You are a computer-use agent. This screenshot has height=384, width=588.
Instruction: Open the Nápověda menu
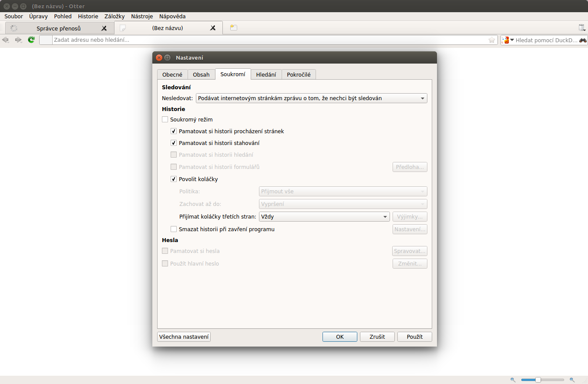coord(172,16)
